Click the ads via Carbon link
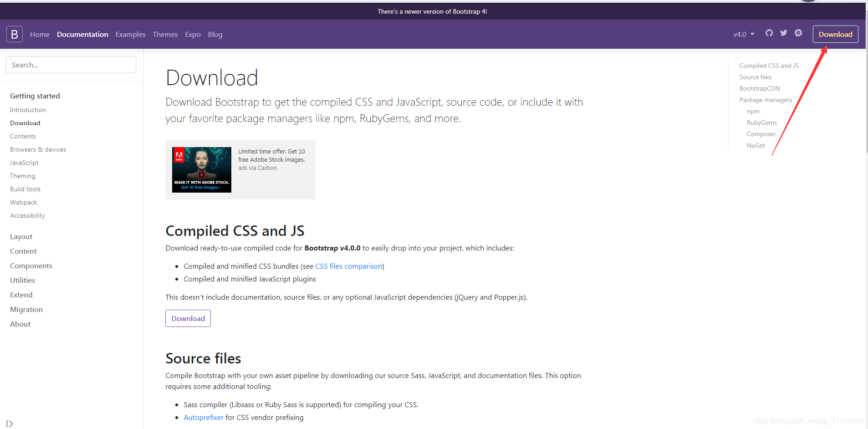 click(x=257, y=168)
